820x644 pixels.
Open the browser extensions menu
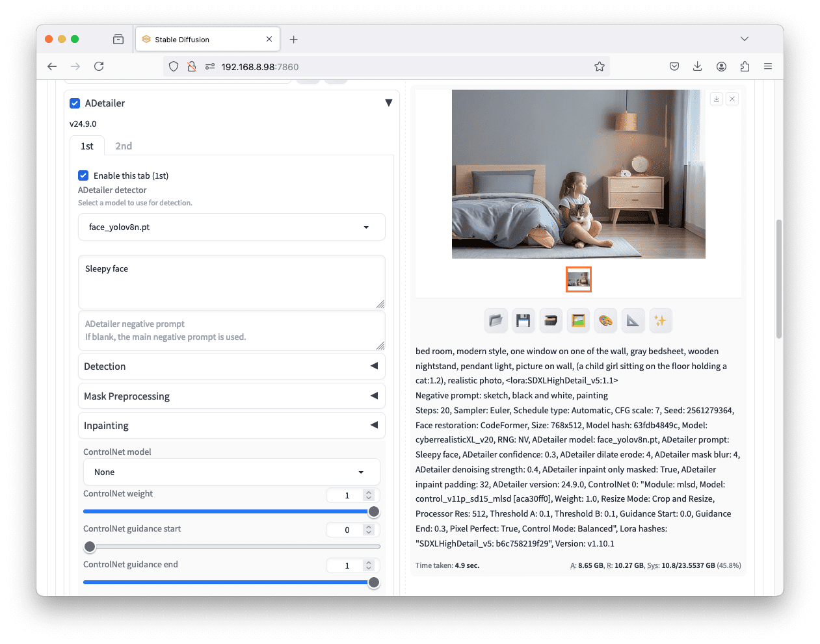(745, 66)
